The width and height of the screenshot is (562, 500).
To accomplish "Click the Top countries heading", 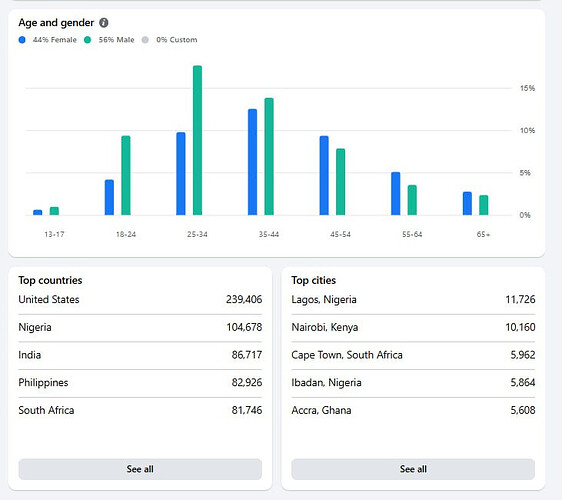I will click(51, 280).
